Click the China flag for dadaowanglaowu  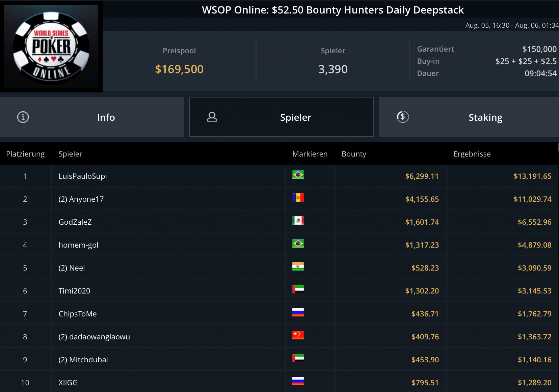click(298, 335)
